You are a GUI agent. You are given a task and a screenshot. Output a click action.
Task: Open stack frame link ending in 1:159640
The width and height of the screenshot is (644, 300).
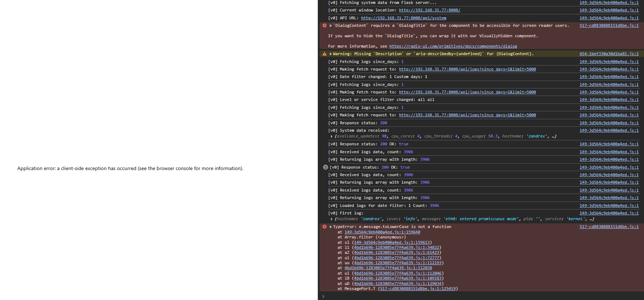[x=382, y=232]
